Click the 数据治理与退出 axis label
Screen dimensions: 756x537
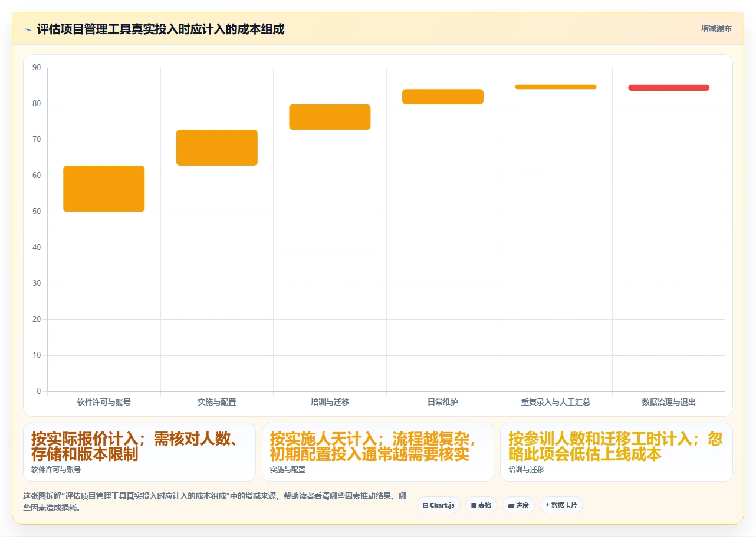(669, 402)
